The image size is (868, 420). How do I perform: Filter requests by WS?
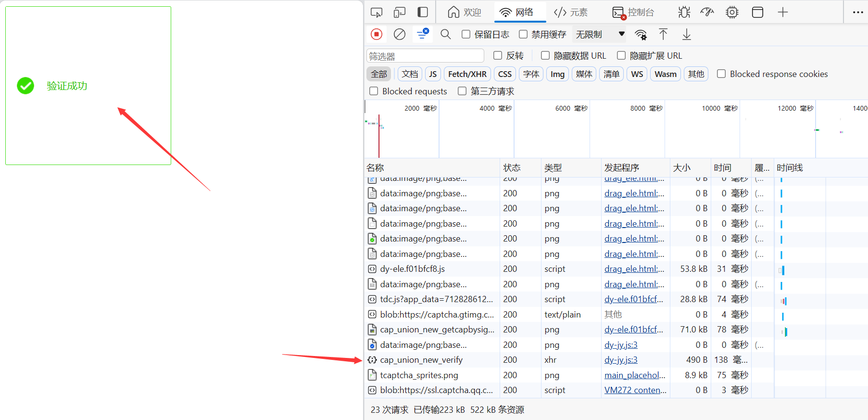click(637, 74)
